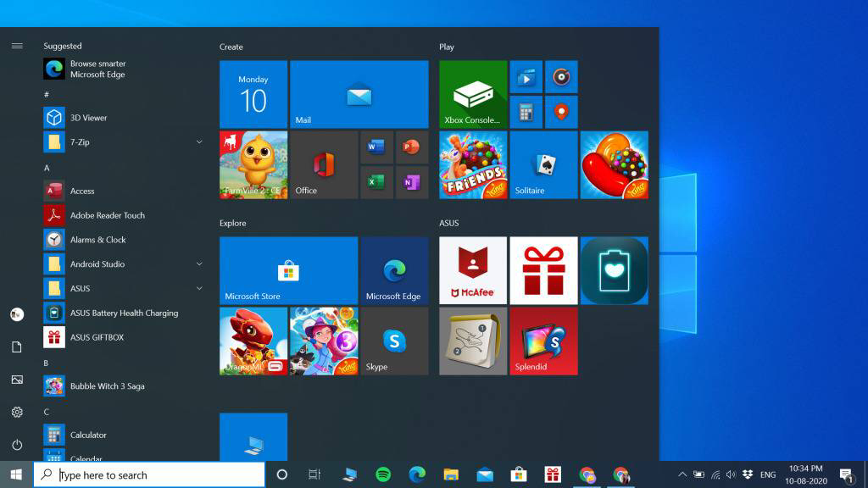Click the Power button in Start
The height and width of the screenshot is (488, 868).
(x=17, y=445)
